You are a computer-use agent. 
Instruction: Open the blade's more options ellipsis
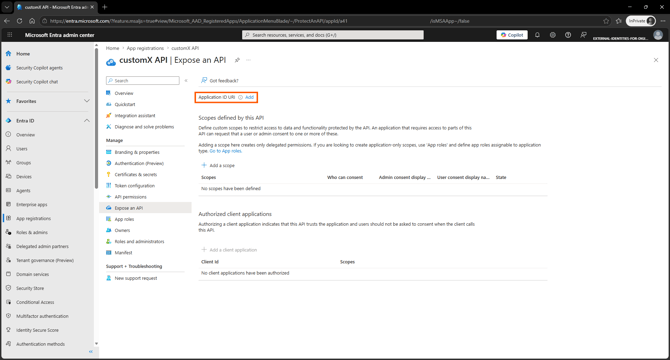[x=248, y=60]
